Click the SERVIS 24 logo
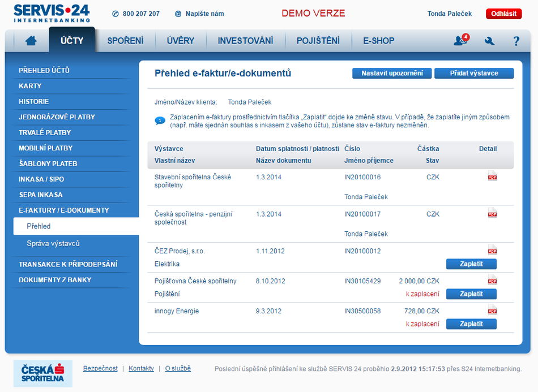The height and width of the screenshot is (392, 538). tap(52, 14)
